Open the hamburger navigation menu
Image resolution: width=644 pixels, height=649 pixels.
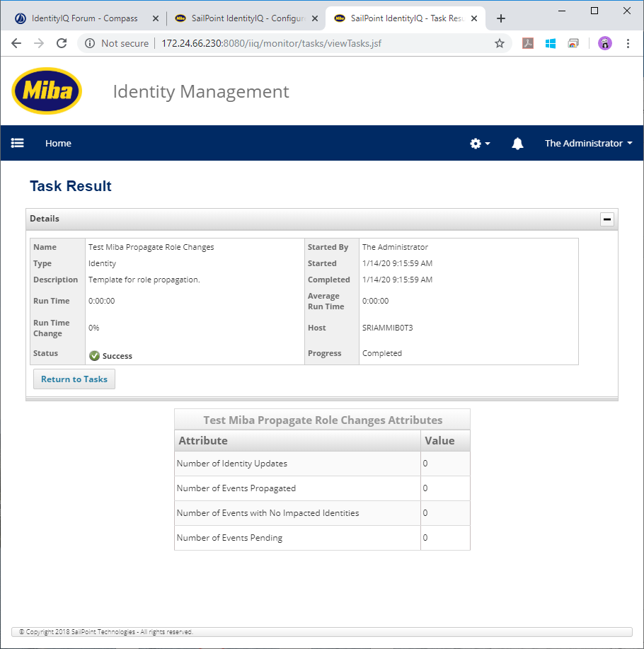[18, 143]
